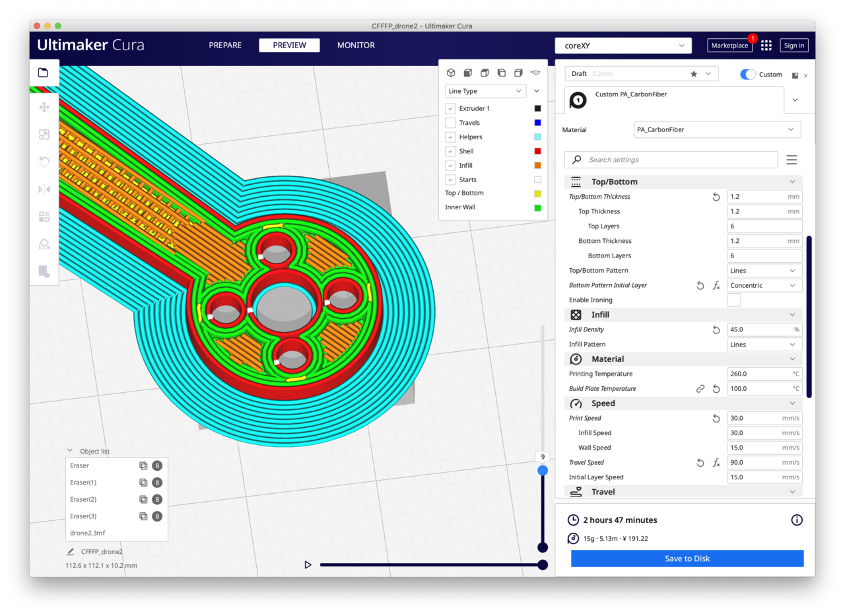Show print details via the info icon
Viewport: 845px width, 616px height.
point(797,520)
